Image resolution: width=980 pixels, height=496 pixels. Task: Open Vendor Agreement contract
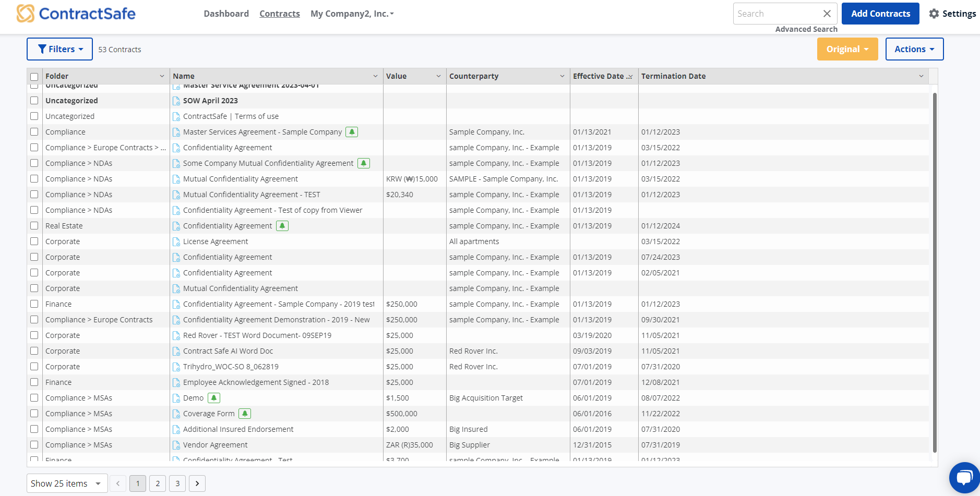[x=215, y=445]
